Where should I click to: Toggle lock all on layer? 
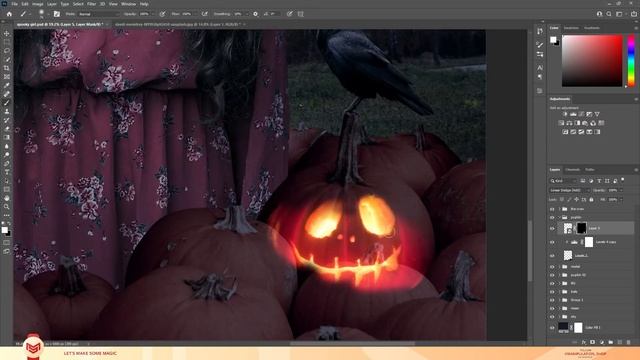point(591,200)
